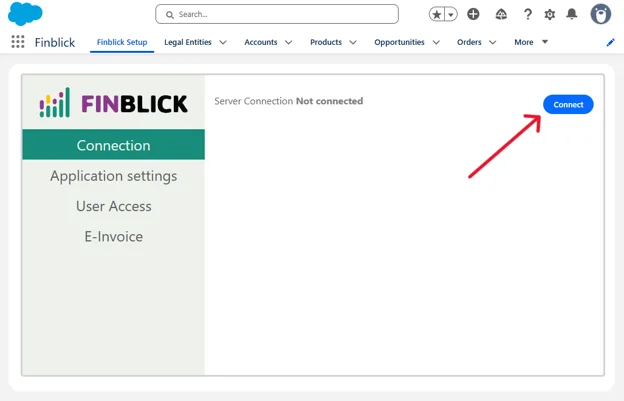Open the App Launcher grid icon
Image resolution: width=624 pixels, height=401 pixels.
tap(18, 42)
